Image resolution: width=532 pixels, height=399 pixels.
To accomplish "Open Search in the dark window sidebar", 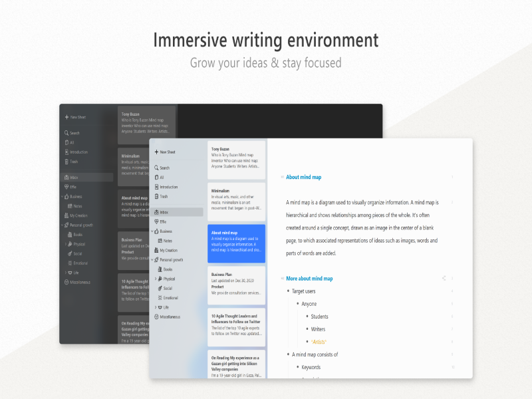I will click(x=72, y=133).
